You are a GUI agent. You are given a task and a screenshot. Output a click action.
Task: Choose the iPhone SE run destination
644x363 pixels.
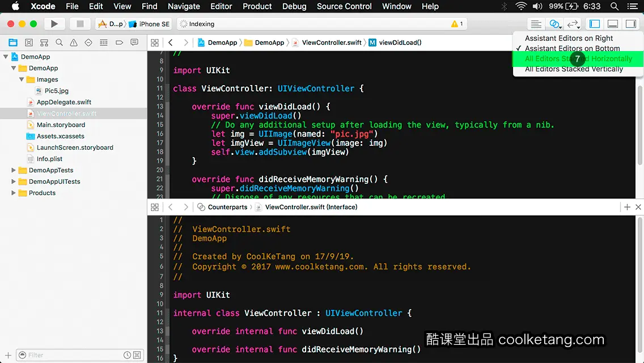149,24
